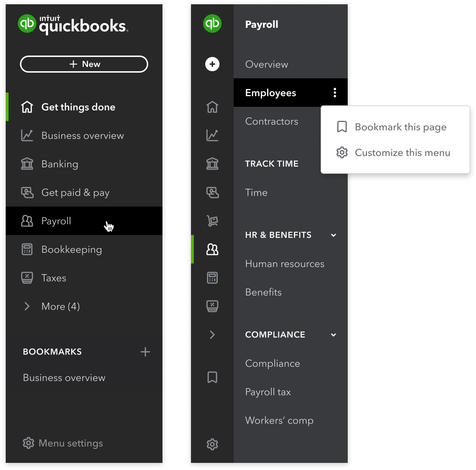This screenshot has height=470, width=476.
Task: Open Contractors in Payroll submenu
Action: point(272,121)
